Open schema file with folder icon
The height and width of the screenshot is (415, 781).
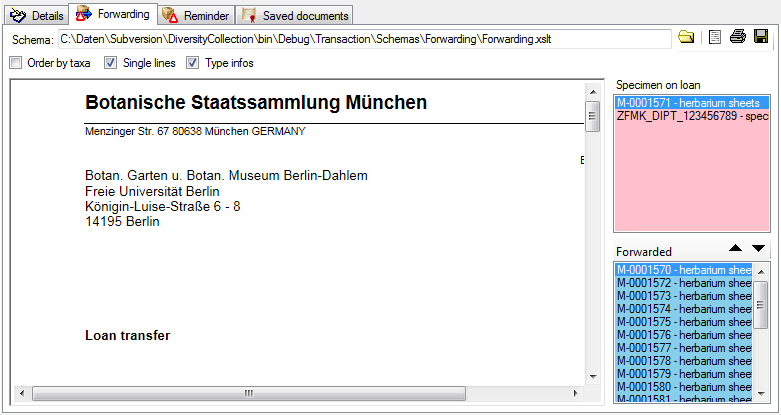[686, 37]
